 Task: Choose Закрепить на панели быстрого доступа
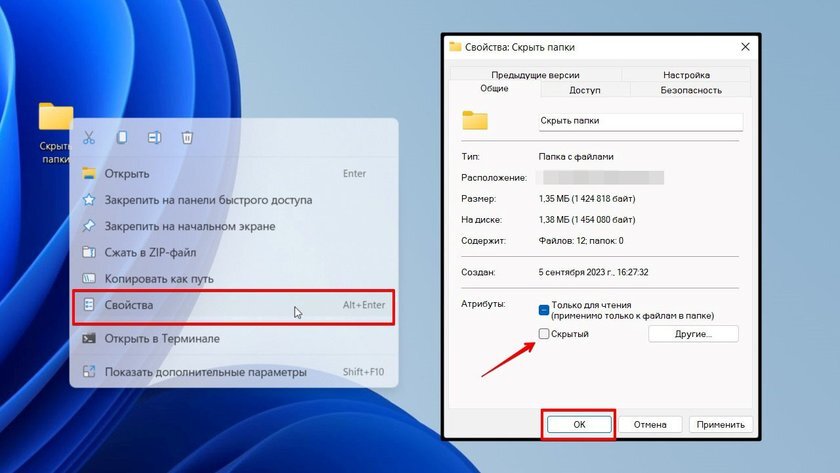(x=234, y=200)
